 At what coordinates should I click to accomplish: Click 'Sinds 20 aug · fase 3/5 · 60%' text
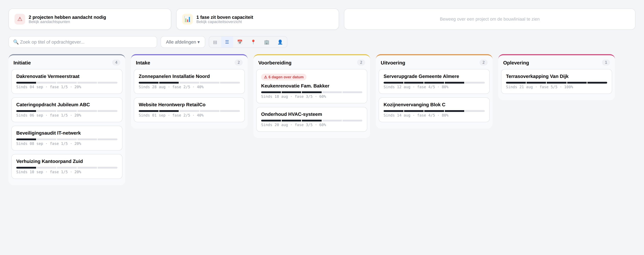tap(294, 125)
